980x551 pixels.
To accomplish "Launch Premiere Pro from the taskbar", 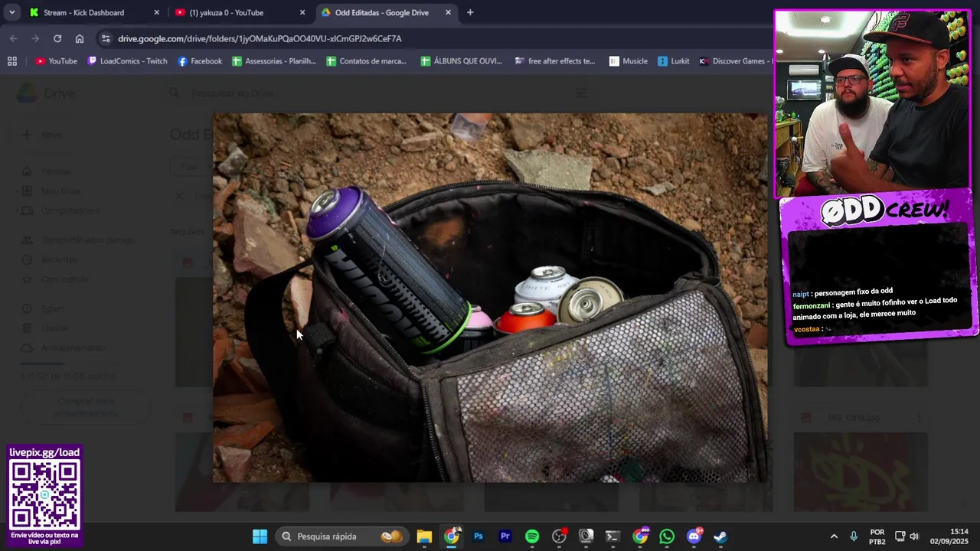I will click(505, 536).
